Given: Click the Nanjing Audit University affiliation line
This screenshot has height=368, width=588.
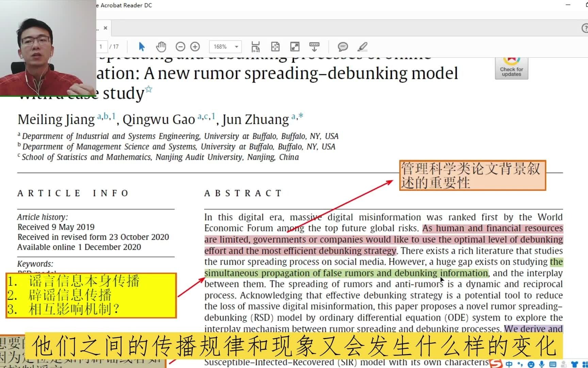Looking at the screenshot, I should 158,157.
